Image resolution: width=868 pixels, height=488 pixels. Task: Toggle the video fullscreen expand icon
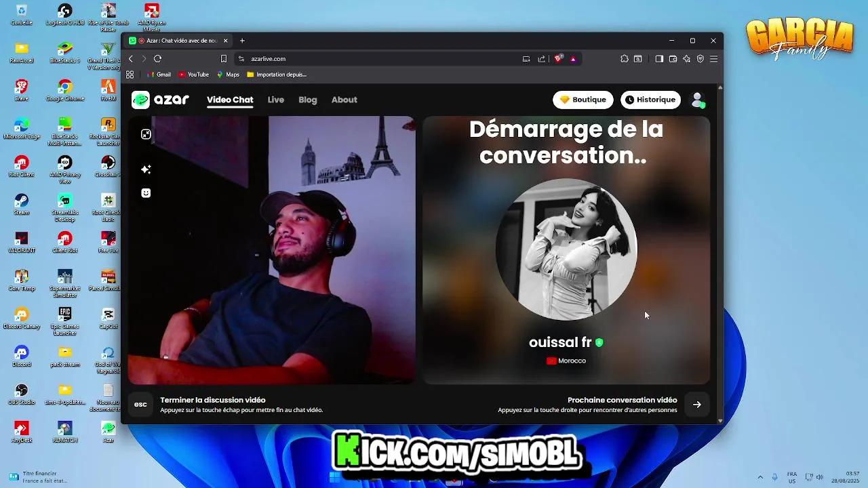pos(146,134)
